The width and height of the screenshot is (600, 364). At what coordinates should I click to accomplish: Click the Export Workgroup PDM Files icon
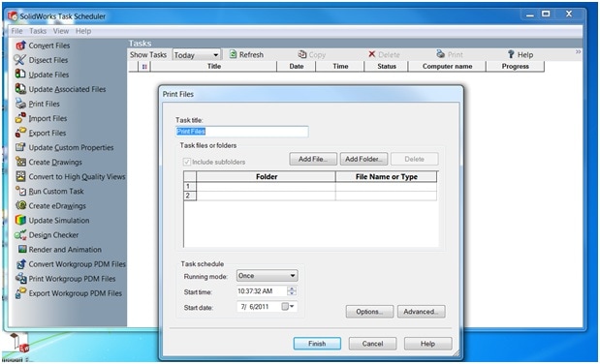20,293
